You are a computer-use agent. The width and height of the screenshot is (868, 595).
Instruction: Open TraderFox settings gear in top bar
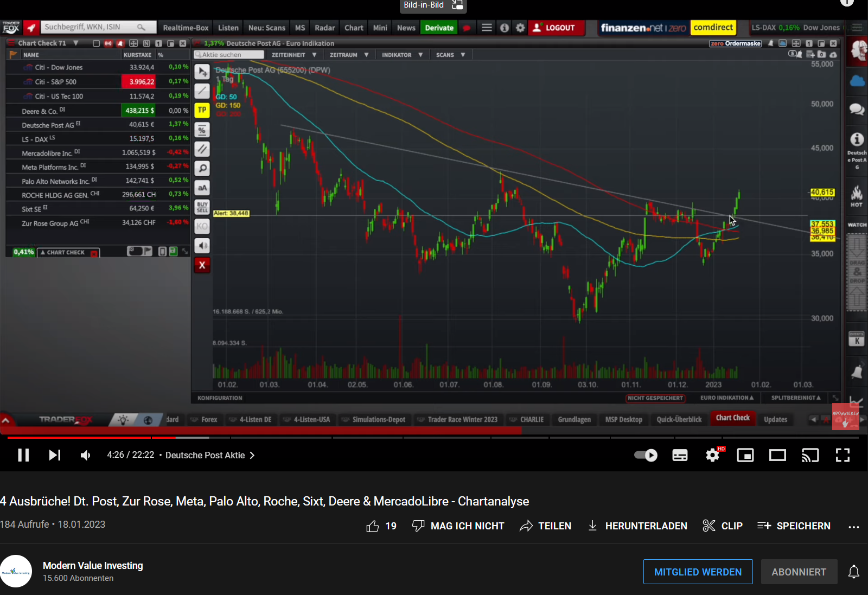(x=520, y=28)
